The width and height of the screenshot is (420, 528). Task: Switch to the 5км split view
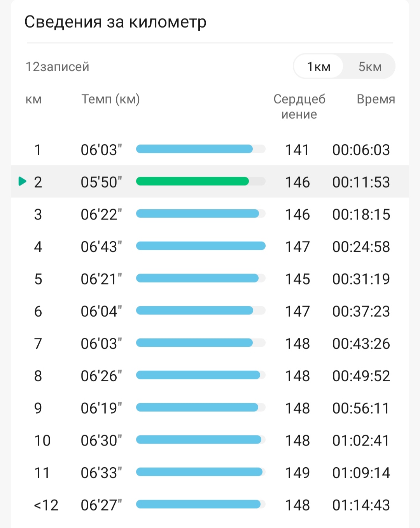(370, 67)
